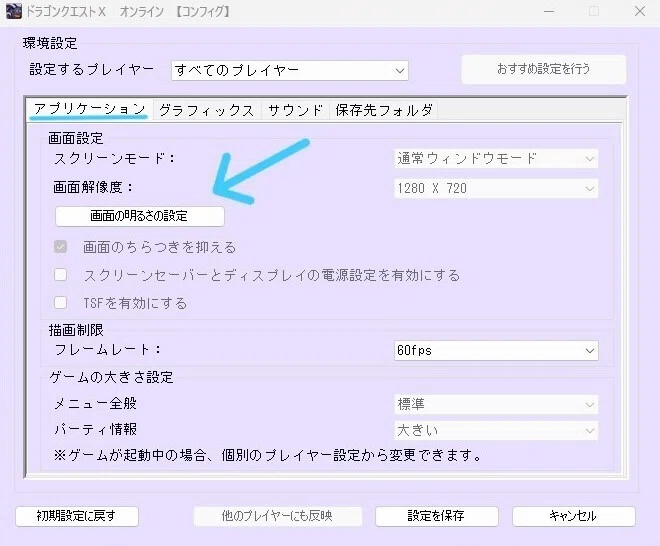Click the ゲームの大きさ設定 group label
The image size is (660, 546).
pos(112,377)
